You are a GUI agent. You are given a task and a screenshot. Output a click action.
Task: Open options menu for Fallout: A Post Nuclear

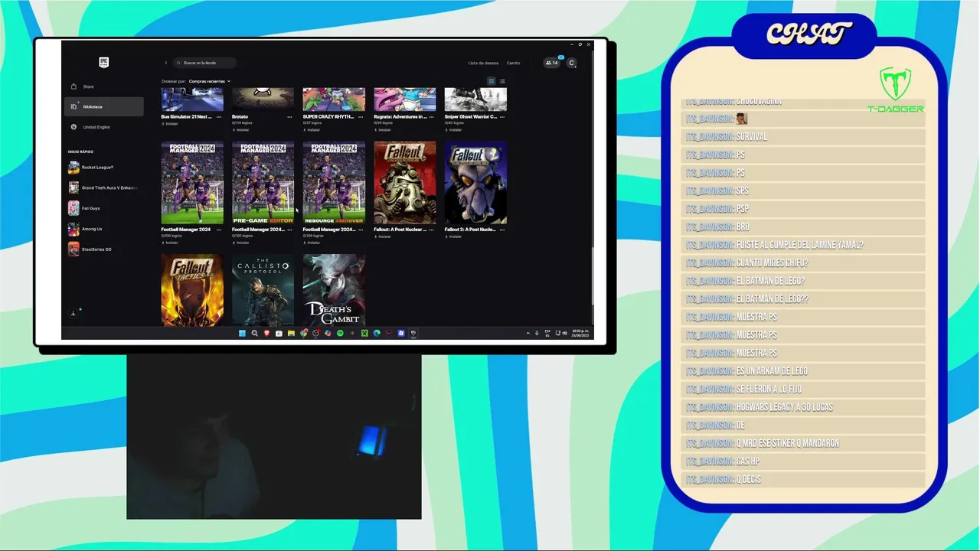432,230
